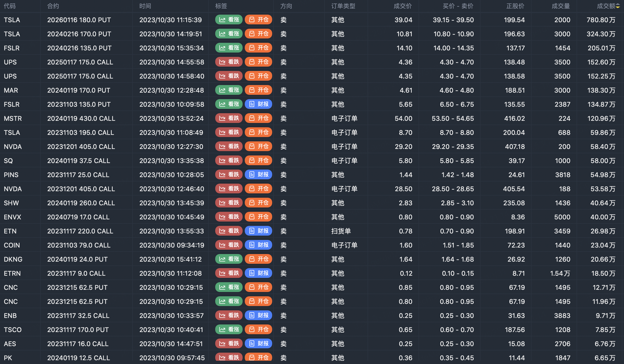Click the 代码 column header
This screenshot has height=364, width=624.
click(x=10, y=6)
